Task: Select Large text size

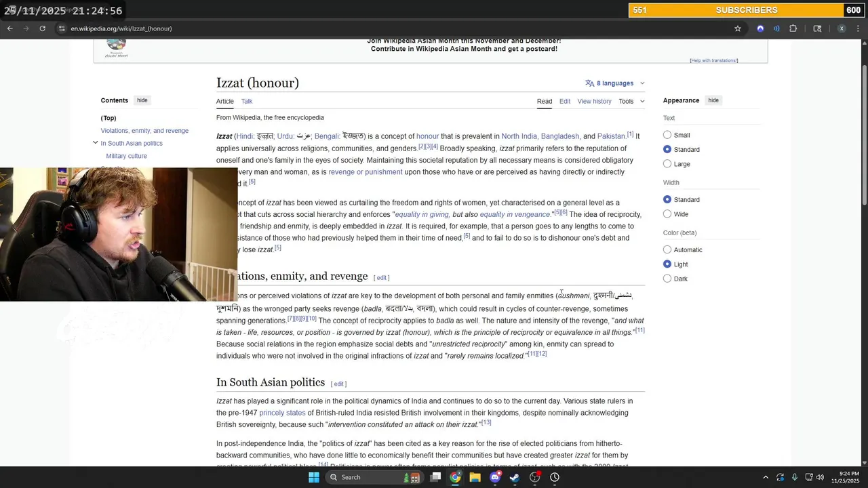Action: click(667, 164)
